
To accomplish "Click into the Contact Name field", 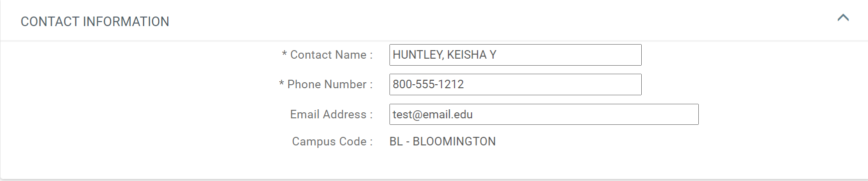I will (515, 55).
